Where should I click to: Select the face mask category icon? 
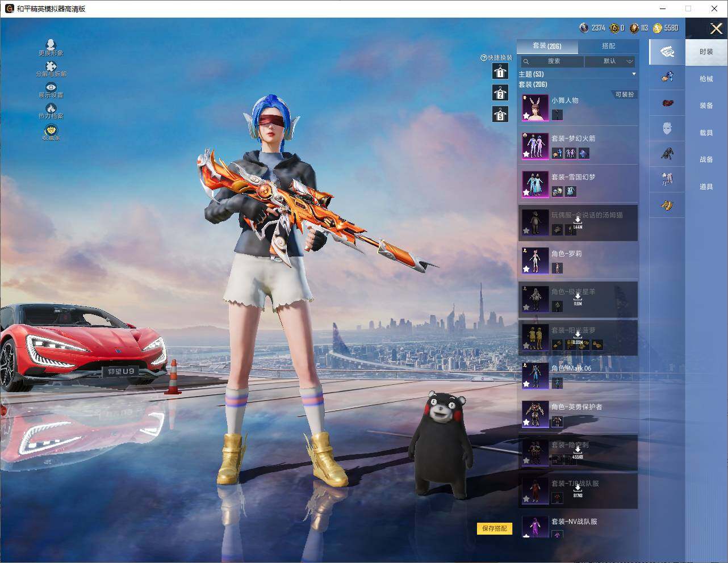[x=667, y=128]
